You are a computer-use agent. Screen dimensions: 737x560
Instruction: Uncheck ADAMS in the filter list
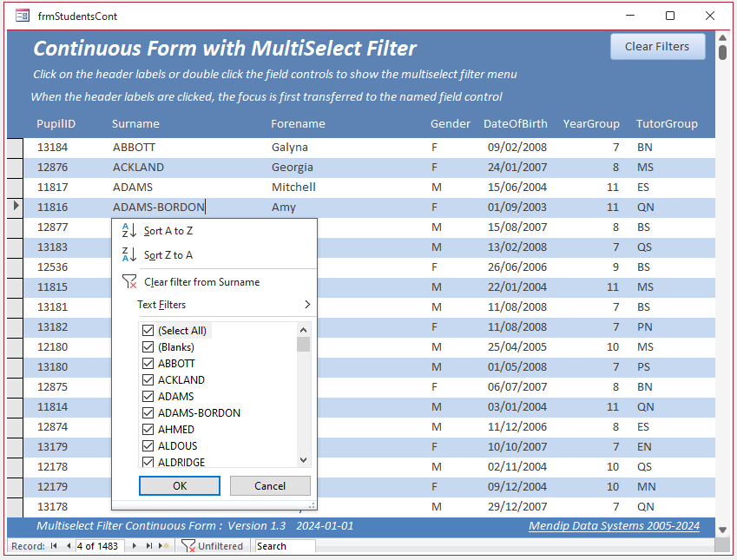click(148, 397)
